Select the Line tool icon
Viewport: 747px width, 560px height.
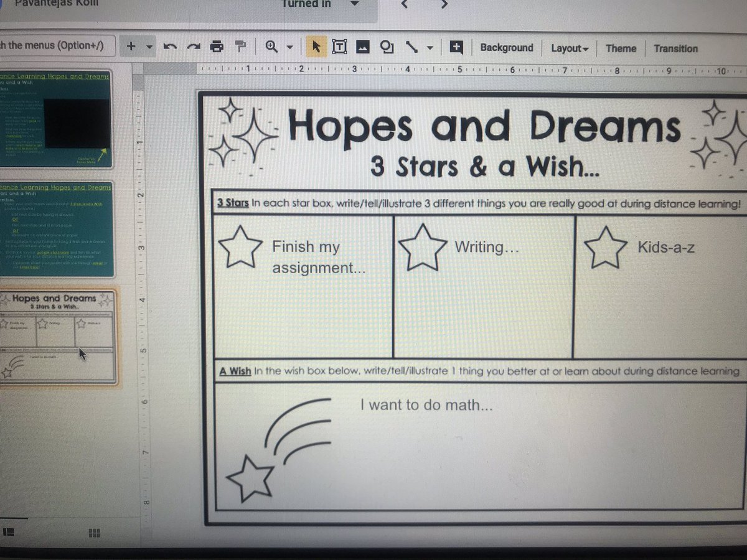[411, 47]
